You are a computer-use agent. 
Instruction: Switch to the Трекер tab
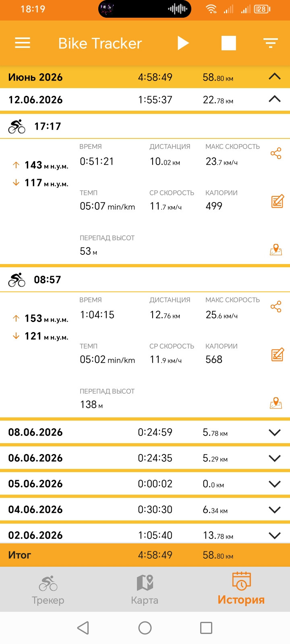tap(48, 590)
